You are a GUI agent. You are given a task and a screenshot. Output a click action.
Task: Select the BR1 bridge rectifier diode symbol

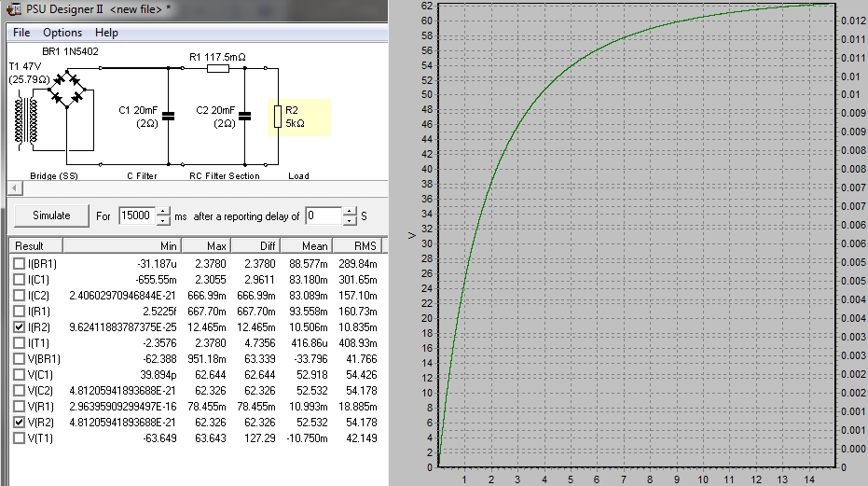(67, 88)
